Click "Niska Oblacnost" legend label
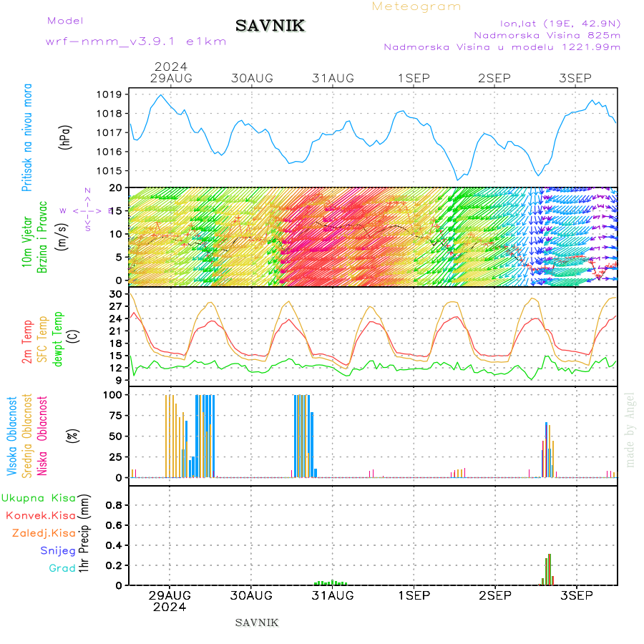Image resolution: width=644 pixels, height=644 pixels. [42, 436]
